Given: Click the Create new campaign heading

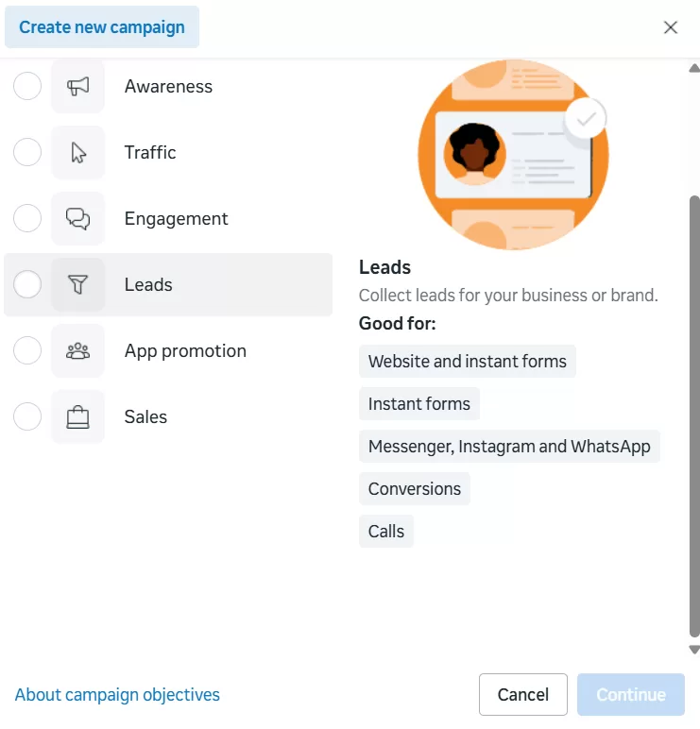Looking at the screenshot, I should click(102, 26).
